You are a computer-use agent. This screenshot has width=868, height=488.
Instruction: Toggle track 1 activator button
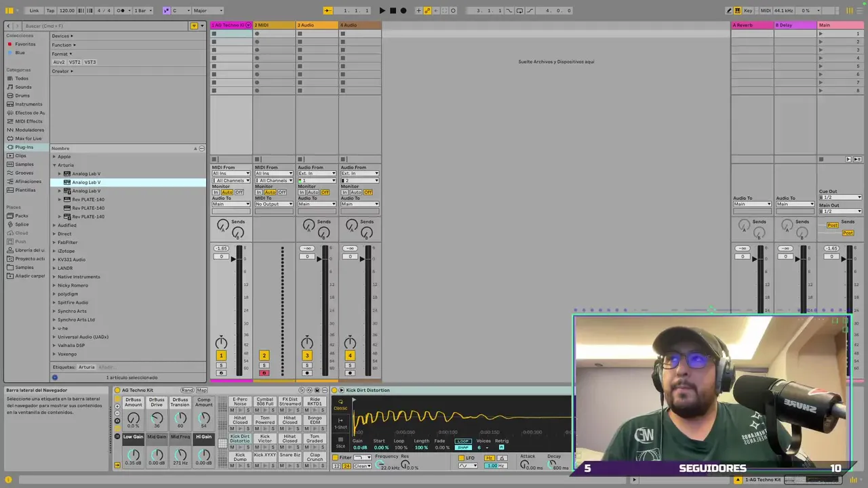coord(221,355)
